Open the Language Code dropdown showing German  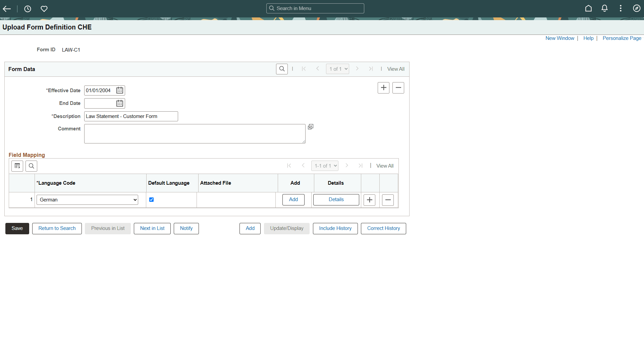(x=87, y=200)
